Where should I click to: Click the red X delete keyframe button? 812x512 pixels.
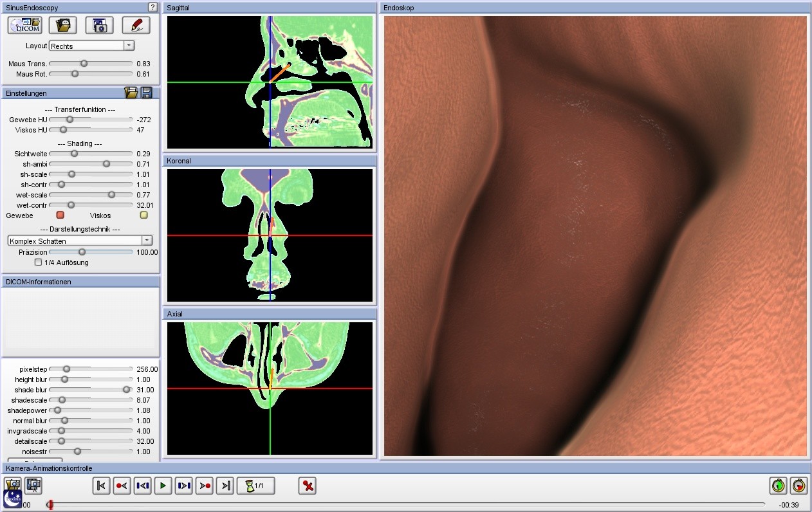pos(308,486)
